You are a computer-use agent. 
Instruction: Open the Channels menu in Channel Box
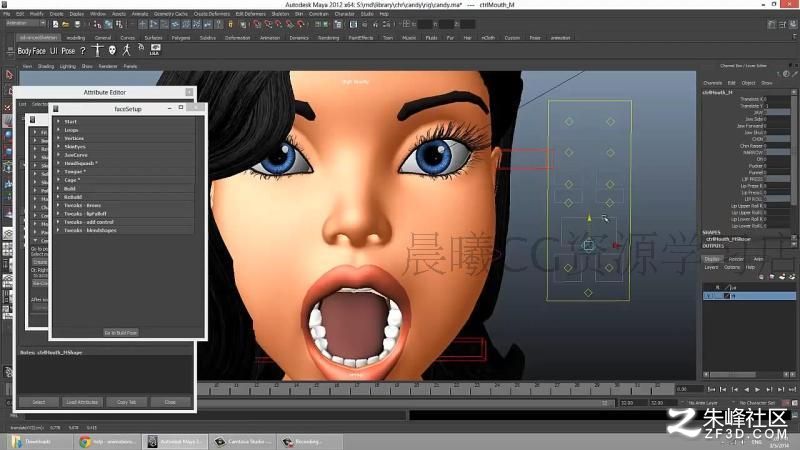(x=713, y=83)
